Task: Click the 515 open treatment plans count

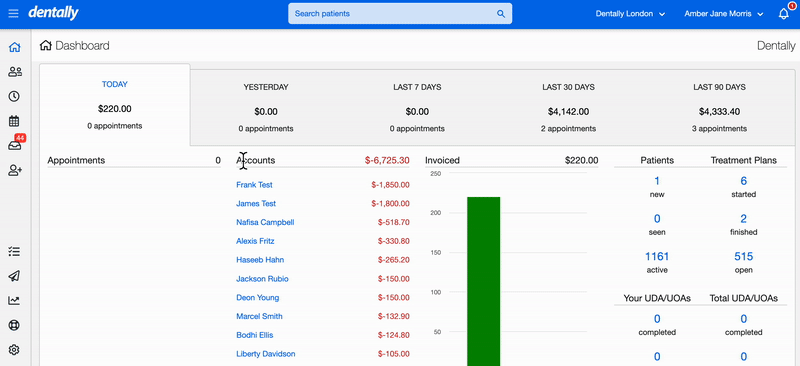Action: pyautogui.click(x=744, y=256)
